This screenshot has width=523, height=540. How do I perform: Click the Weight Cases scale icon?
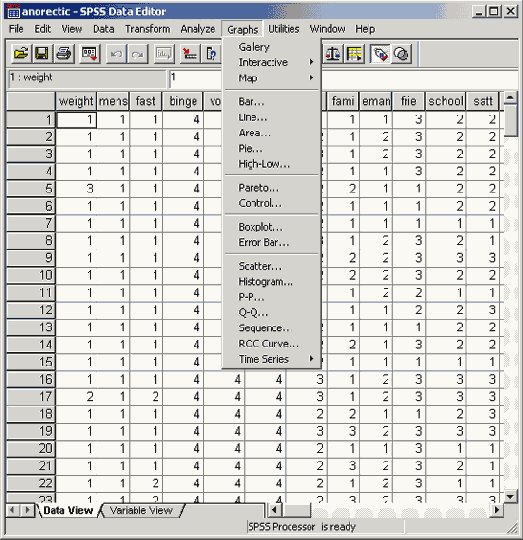point(333,54)
